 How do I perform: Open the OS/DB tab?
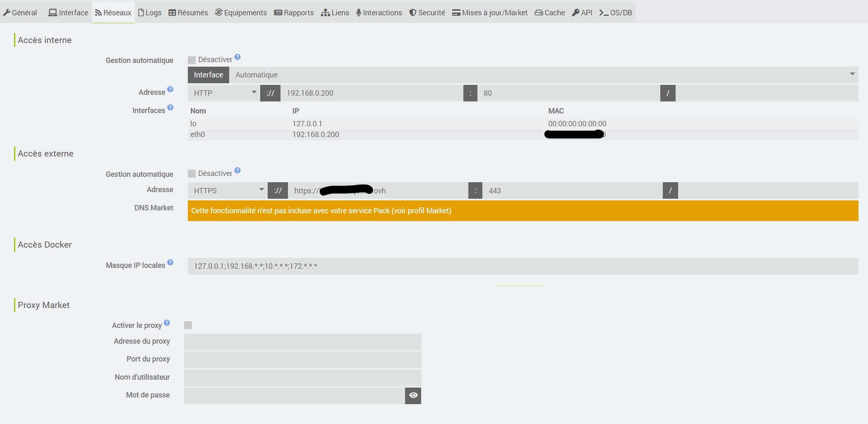[616, 12]
